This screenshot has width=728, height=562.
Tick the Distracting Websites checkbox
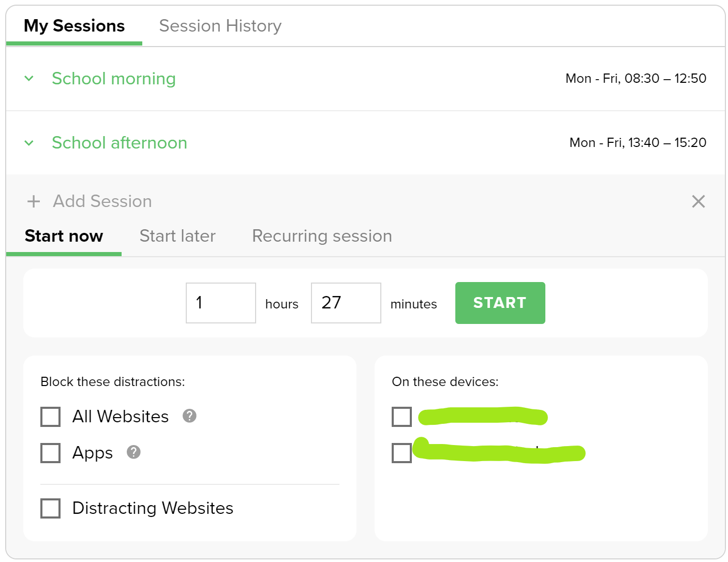[x=51, y=508]
